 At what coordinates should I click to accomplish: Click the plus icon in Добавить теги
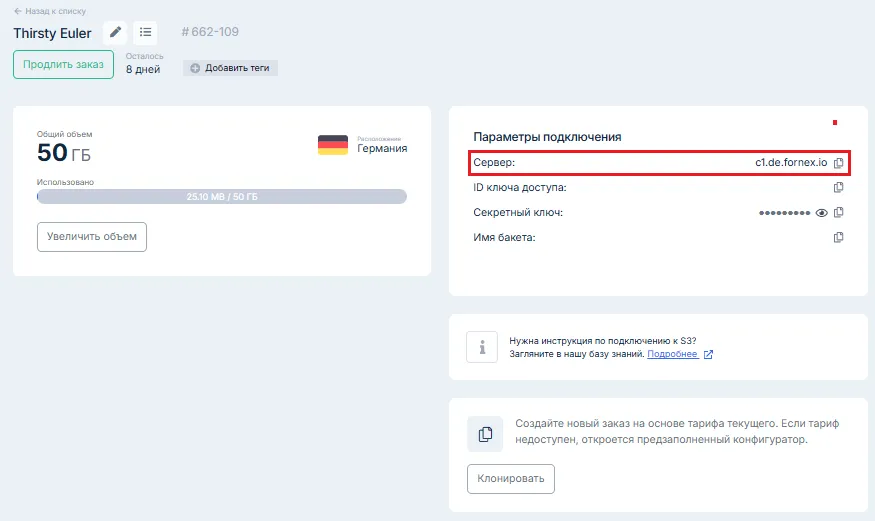(x=195, y=68)
